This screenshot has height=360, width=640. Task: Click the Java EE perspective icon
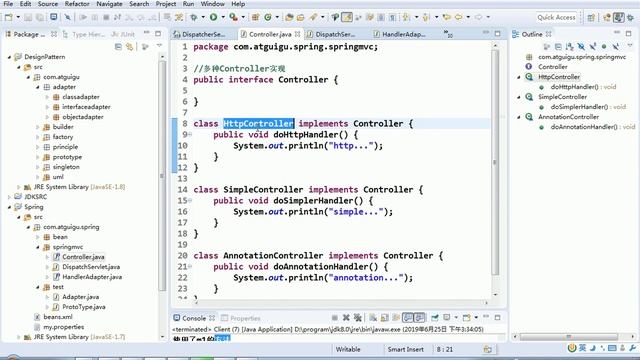point(607,17)
